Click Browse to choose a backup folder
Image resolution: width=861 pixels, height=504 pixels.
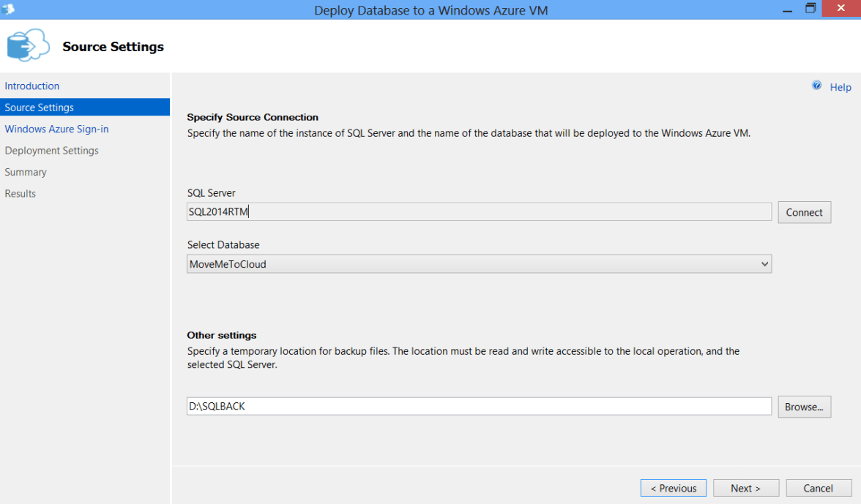[x=804, y=407]
